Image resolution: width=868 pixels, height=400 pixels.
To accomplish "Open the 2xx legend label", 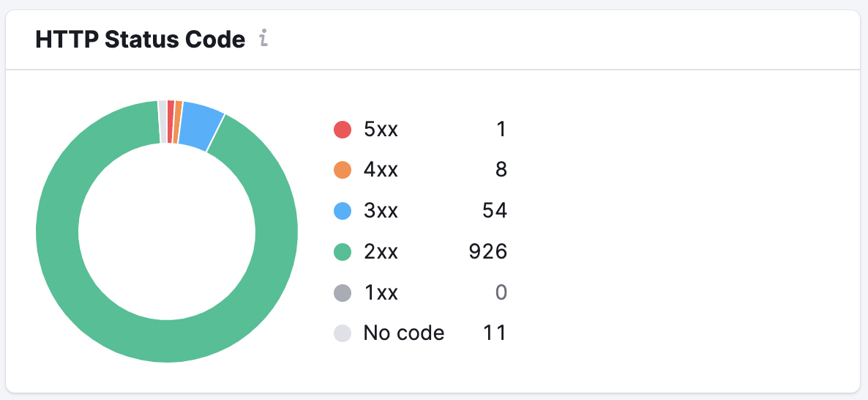I will click(x=381, y=253).
